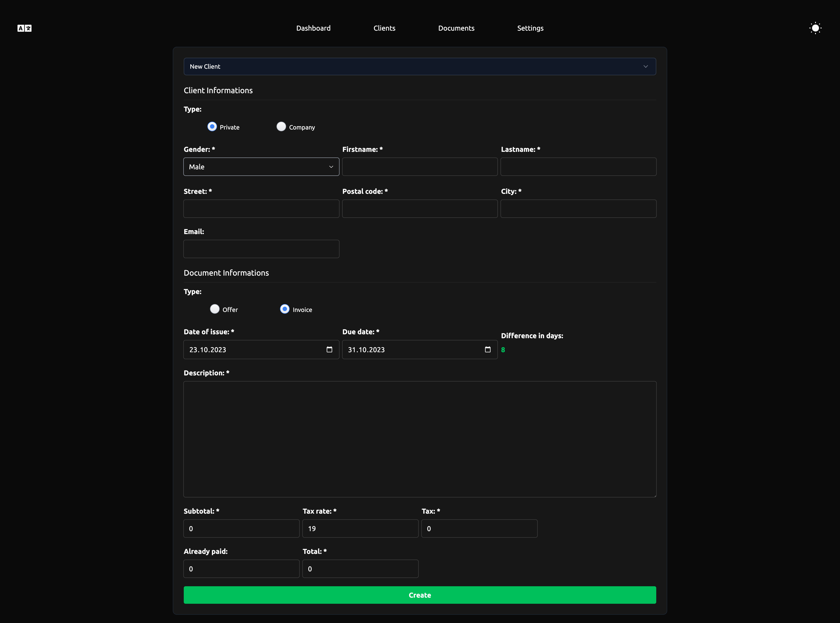
Task: Open the Clients page
Action: pos(384,28)
